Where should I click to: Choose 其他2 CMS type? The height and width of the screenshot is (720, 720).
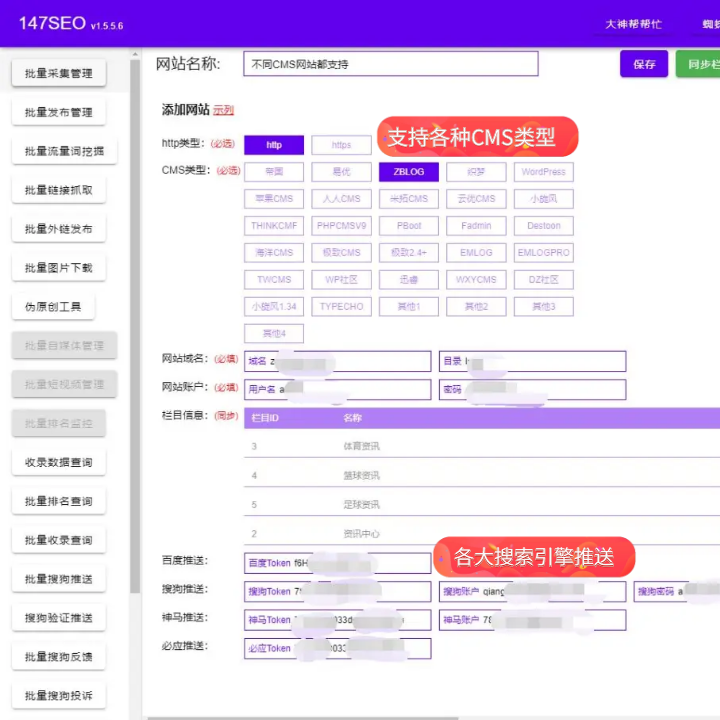[x=476, y=307]
